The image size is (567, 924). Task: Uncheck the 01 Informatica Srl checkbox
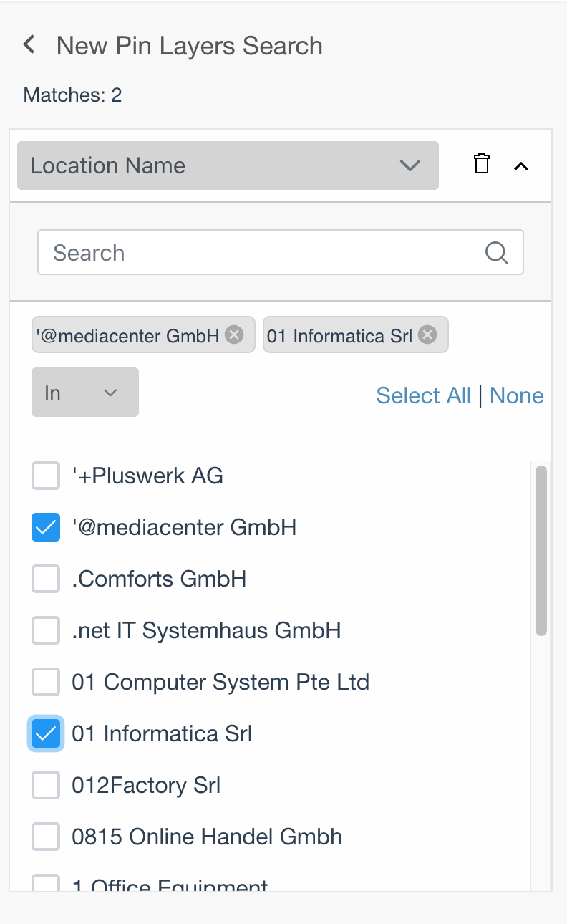point(46,733)
